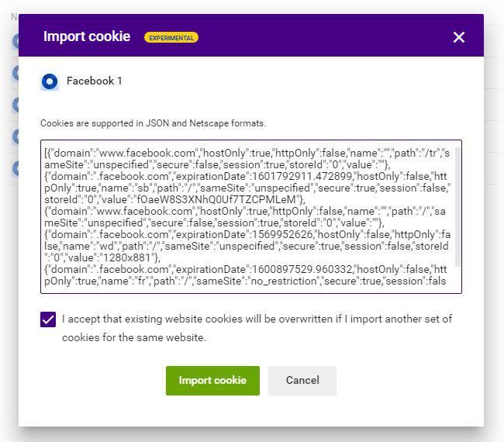Select the Facebook 1 profile name
Screen dimensions: 504x442
94,81
